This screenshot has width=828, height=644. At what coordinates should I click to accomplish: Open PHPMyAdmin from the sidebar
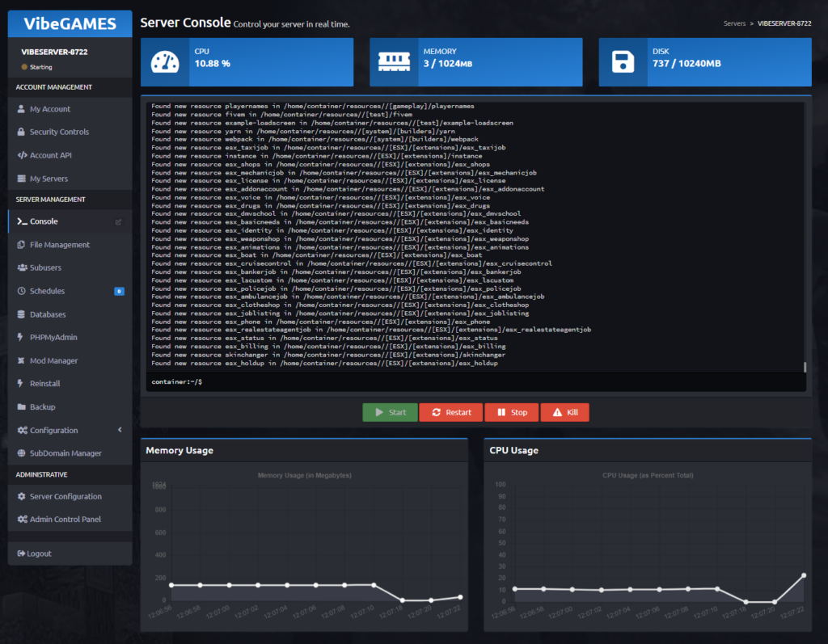pyautogui.click(x=70, y=337)
